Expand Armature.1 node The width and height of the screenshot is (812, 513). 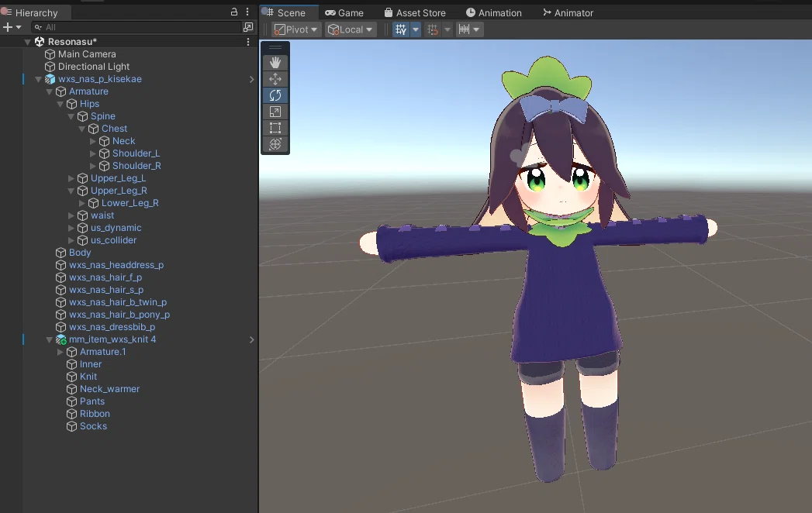[60, 352]
